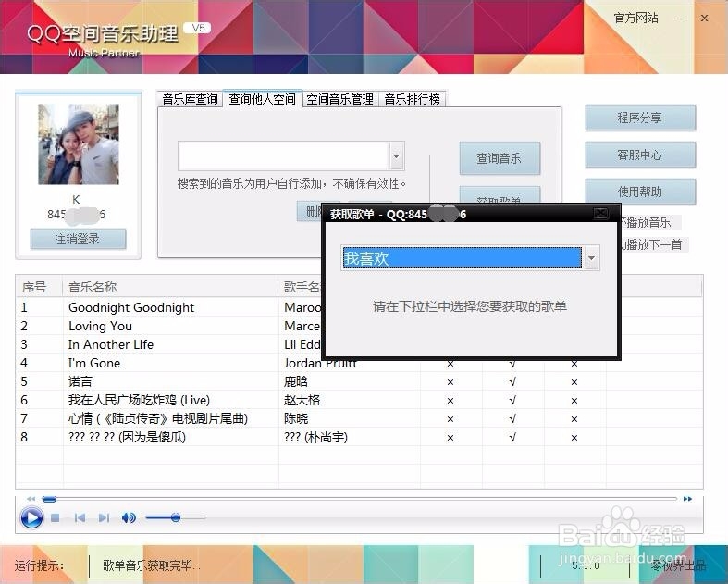Click artist name 赵大格
The image size is (728, 584).
[x=302, y=401]
